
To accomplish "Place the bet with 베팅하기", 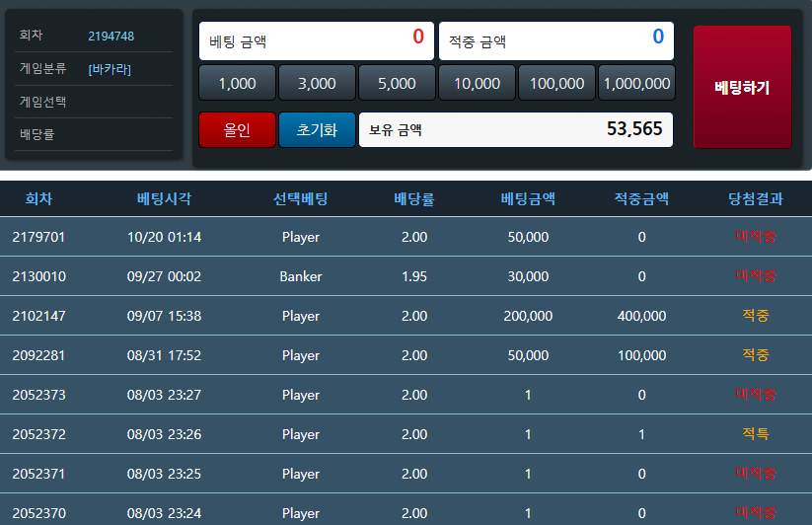I will click(742, 87).
